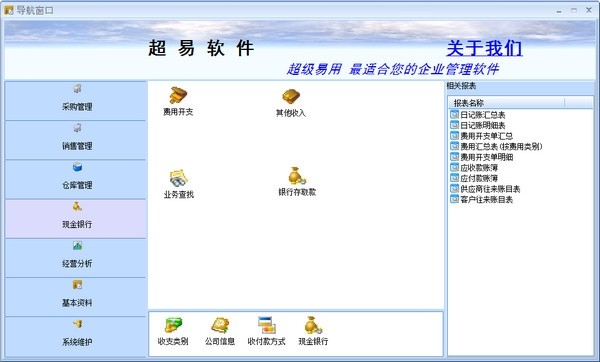Switch to the 采购管理 sidebar section
600x362 pixels.
76,101
